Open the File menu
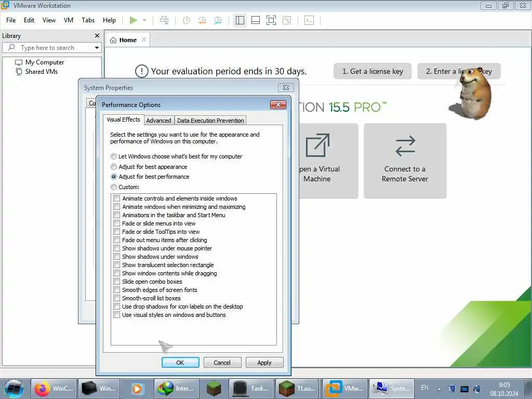This screenshot has height=399, width=532. pos(11,20)
